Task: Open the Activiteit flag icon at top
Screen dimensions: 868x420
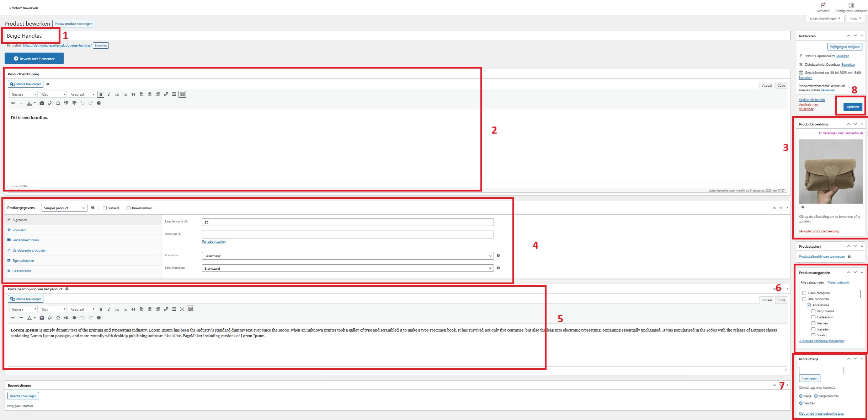Action: tap(823, 5)
